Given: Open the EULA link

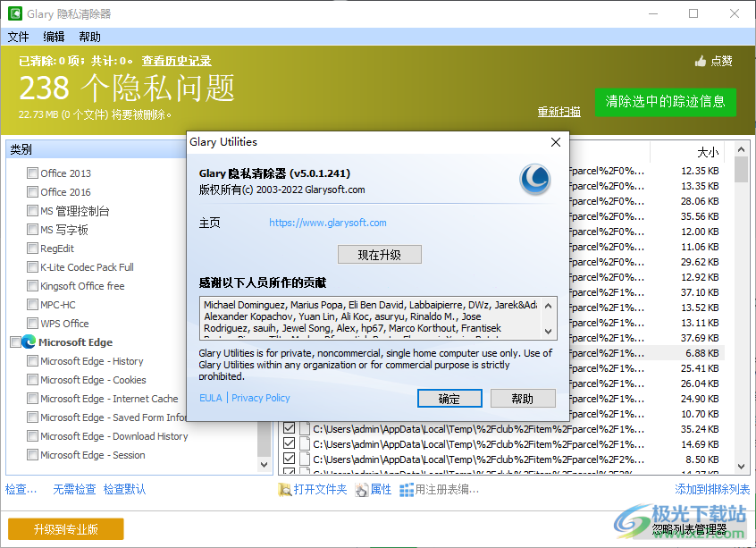Looking at the screenshot, I should 211,398.
